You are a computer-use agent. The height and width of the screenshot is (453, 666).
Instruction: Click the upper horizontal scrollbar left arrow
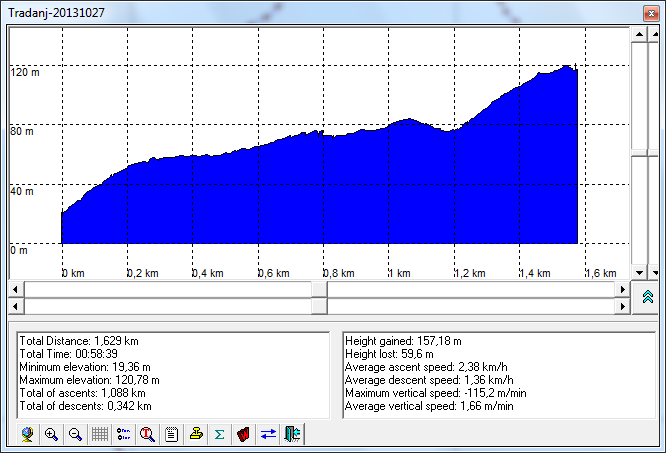pyautogui.click(x=14, y=289)
